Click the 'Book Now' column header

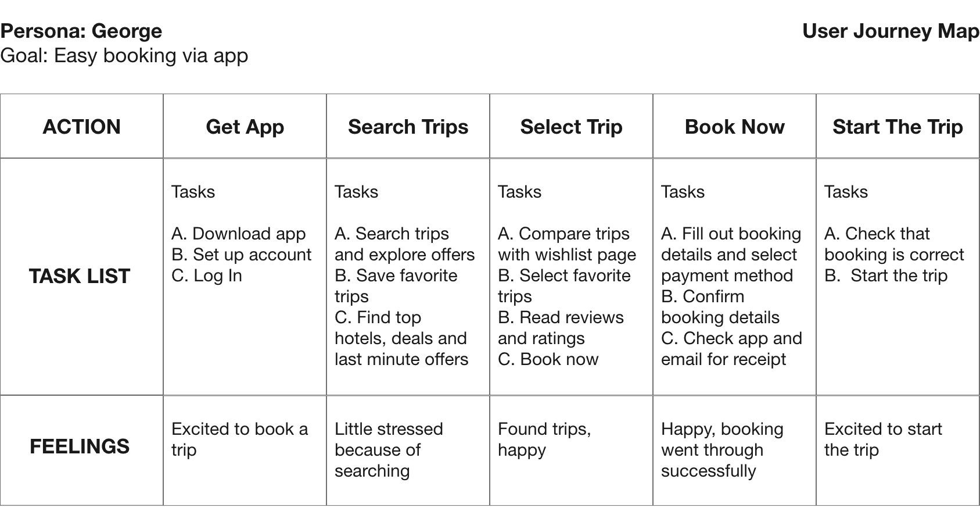734,127
